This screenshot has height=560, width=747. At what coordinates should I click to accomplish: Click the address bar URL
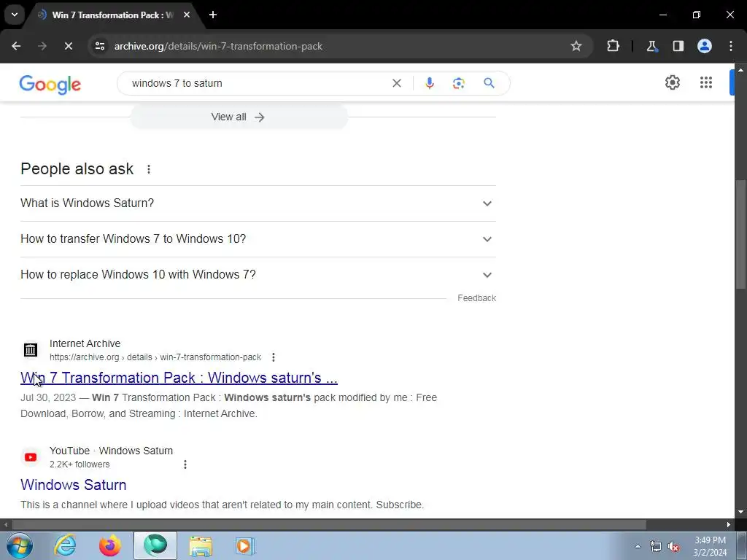pos(218,46)
